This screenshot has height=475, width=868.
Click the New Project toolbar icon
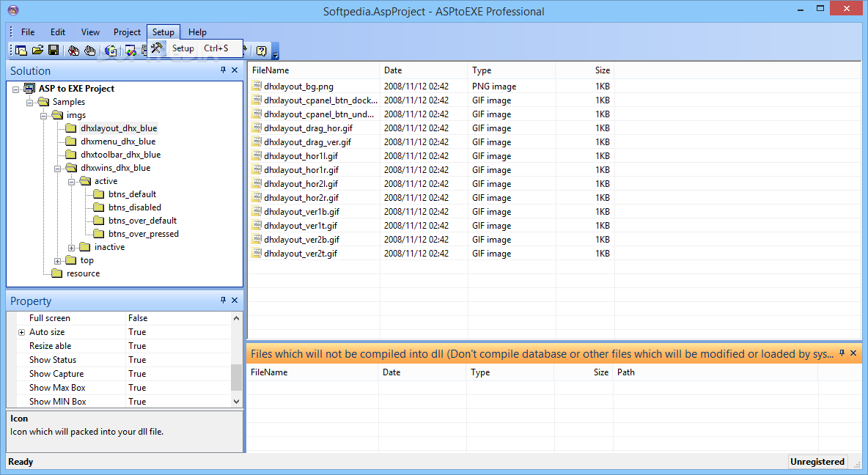pos(21,51)
